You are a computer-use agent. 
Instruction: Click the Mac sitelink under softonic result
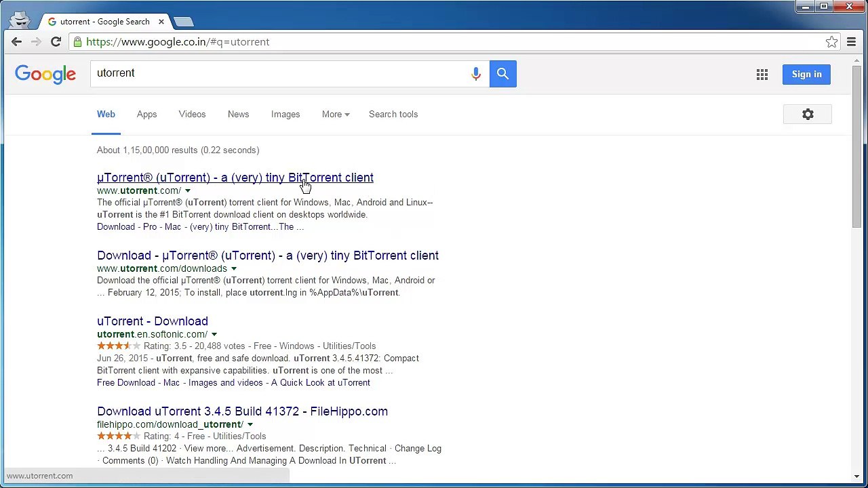tap(172, 383)
